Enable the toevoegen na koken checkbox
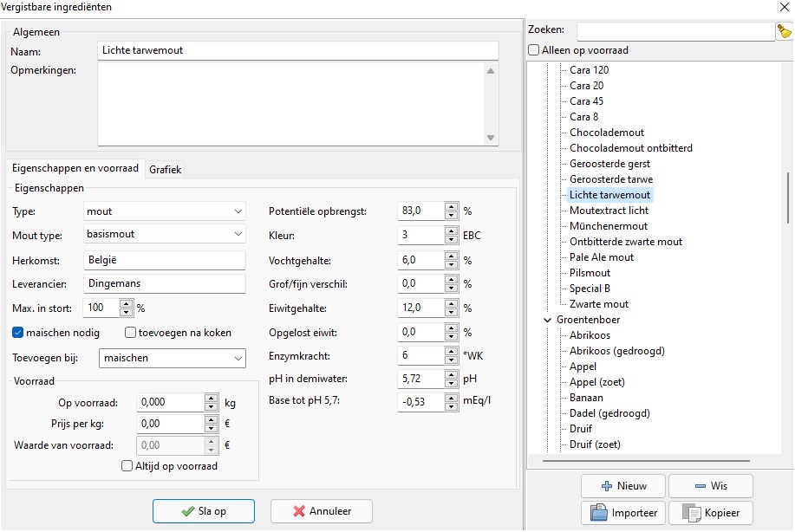Viewport: 795px width, 532px height. (131, 333)
